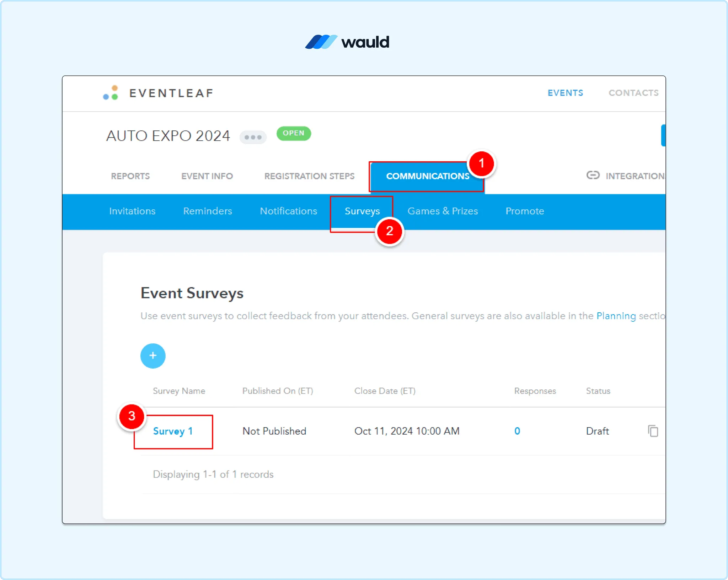The height and width of the screenshot is (580, 728).
Task: Switch to the EVENT INFO tab
Action: 207,176
